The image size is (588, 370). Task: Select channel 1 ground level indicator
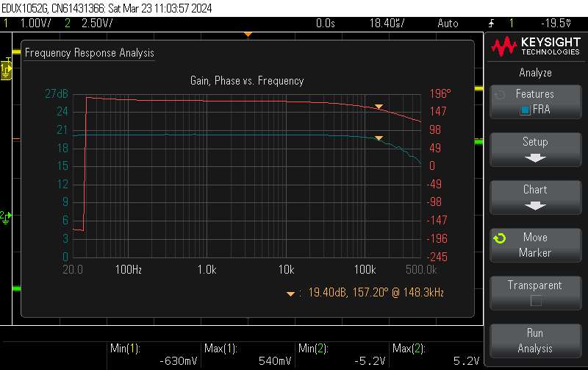[6, 69]
